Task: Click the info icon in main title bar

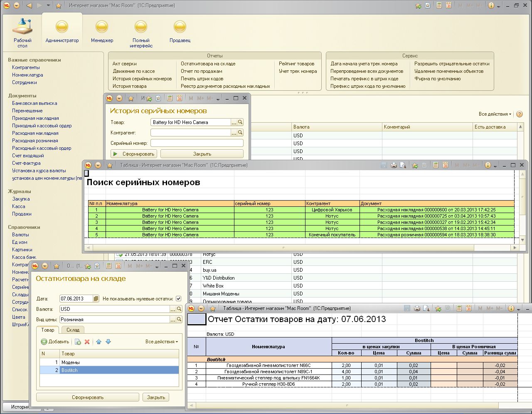Action: tap(491, 5)
